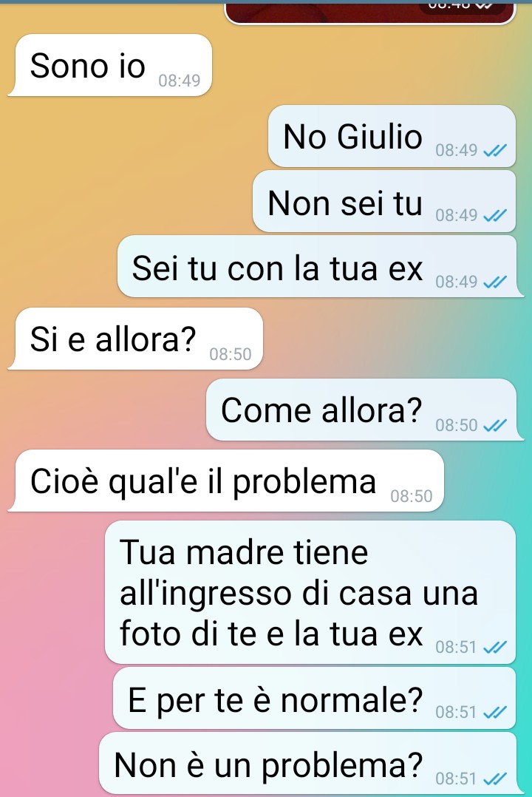
Task: Tap double-check icon on 'Sei tu con la tua ex'
Action: [x=494, y=282]
